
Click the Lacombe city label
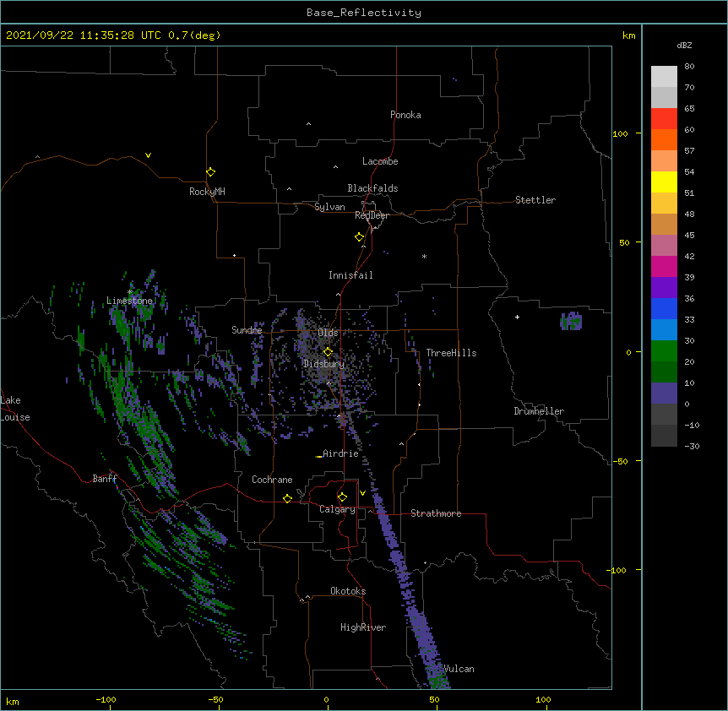(380, 161)
